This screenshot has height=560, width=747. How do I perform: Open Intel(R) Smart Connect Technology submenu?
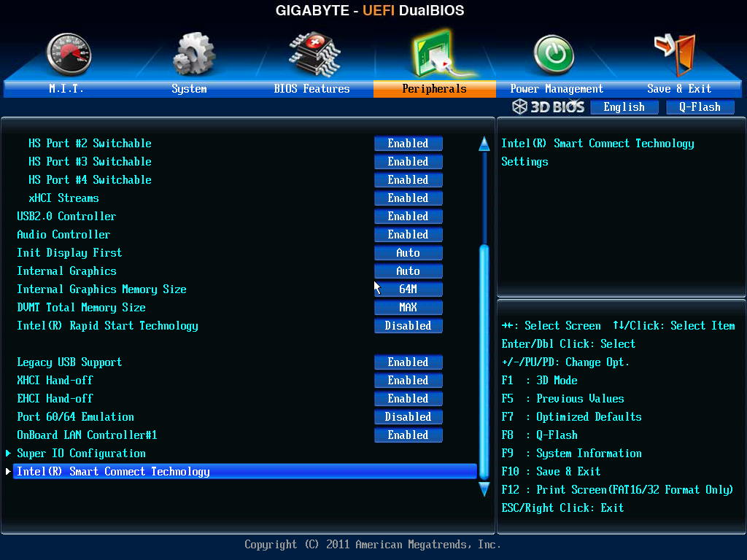point(244,472)
